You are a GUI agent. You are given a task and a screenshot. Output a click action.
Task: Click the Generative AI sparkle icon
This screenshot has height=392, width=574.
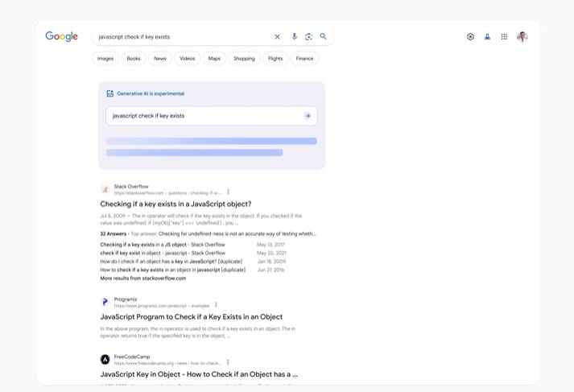pos(109,93)
